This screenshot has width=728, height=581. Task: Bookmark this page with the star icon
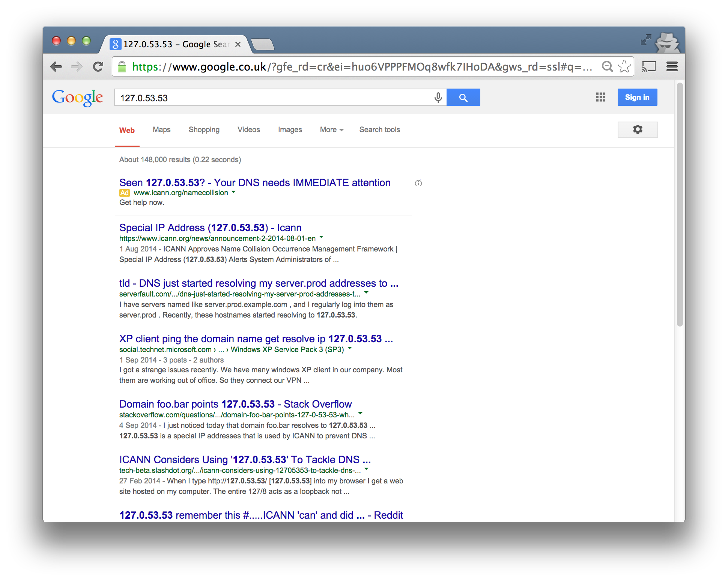coord(624,67)
